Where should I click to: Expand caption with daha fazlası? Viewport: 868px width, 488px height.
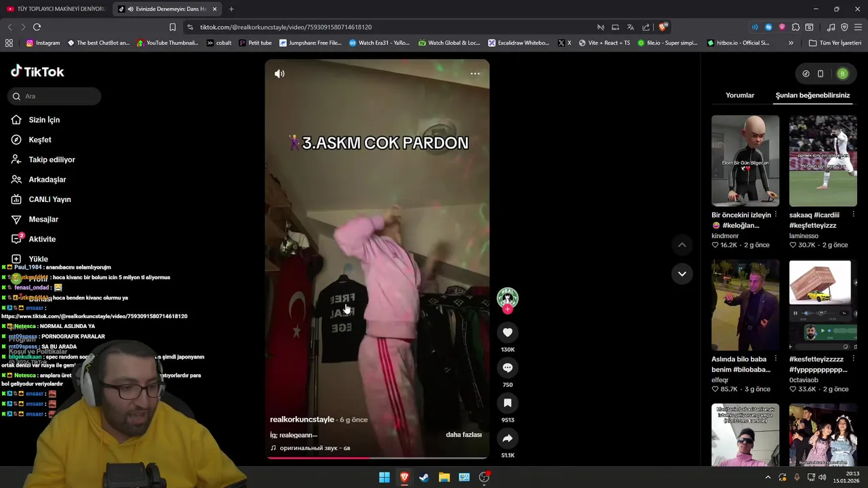pyautogui.click(x=464, y=435)
